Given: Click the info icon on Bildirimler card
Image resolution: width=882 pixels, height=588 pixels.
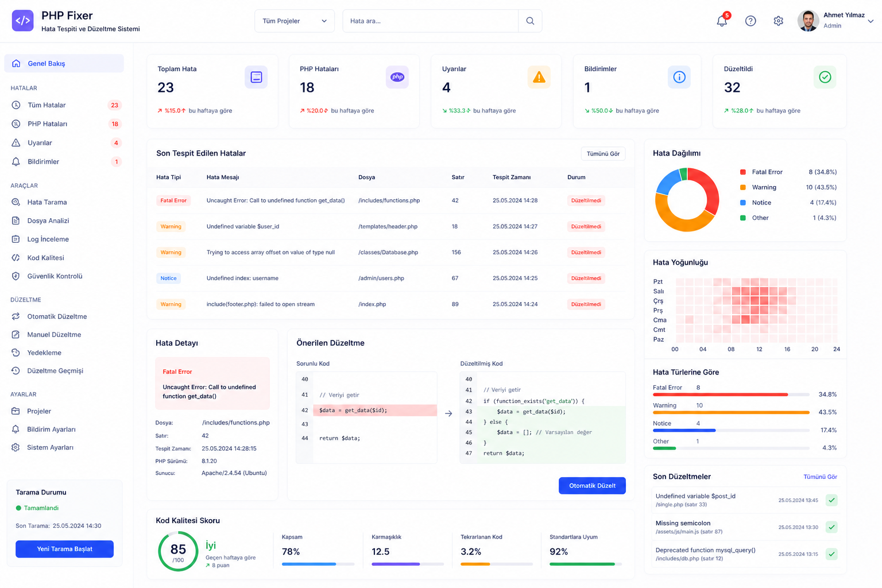Looking at the screenshot, I should (679, 77).
